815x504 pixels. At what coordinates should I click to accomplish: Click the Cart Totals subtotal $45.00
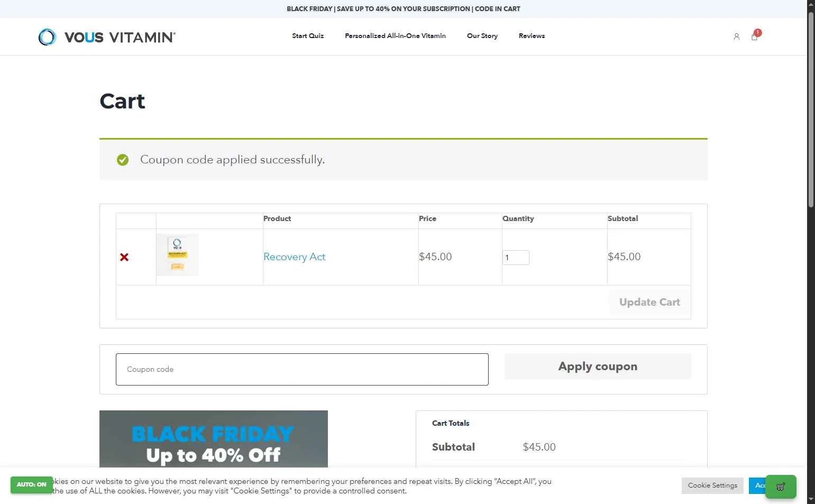click(539, 447)
